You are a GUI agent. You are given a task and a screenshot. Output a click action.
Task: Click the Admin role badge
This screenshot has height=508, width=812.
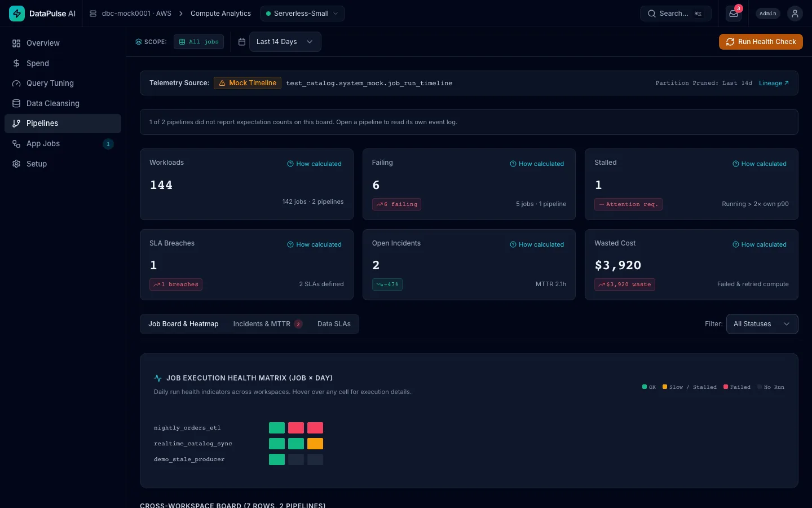768,14
